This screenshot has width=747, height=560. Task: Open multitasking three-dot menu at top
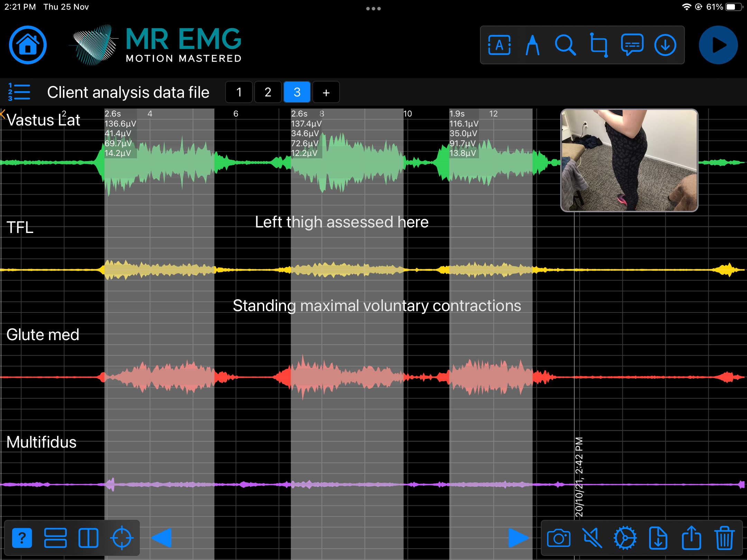[x=373, y=9]
